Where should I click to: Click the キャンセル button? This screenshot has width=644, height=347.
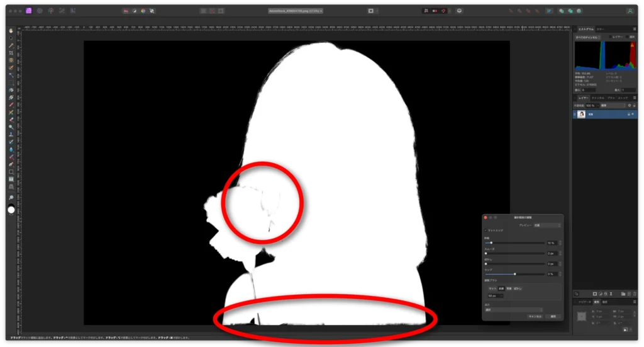[535, 316]
